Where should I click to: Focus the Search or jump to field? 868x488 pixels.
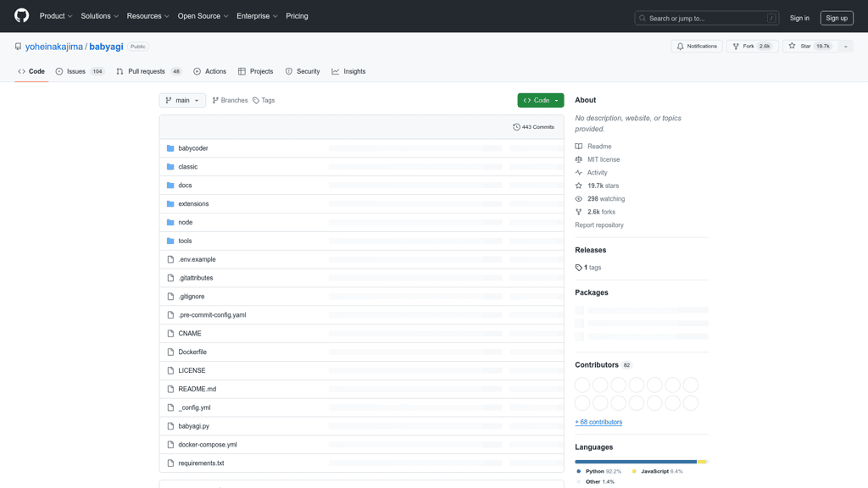click(x=706, y=18)
